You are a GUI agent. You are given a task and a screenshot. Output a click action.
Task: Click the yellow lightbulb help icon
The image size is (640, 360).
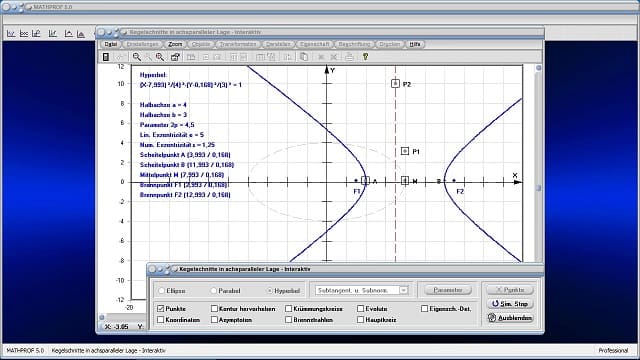(x=365, y=57)
